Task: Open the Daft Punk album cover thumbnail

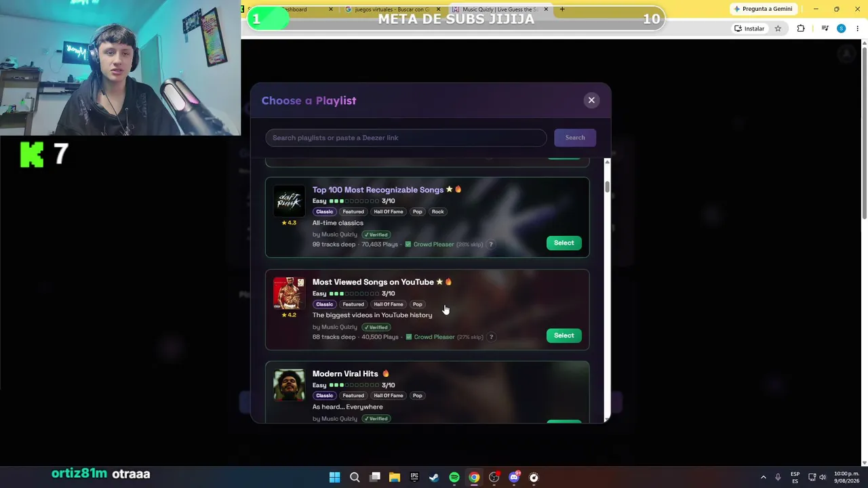Action: coord(289,201)
